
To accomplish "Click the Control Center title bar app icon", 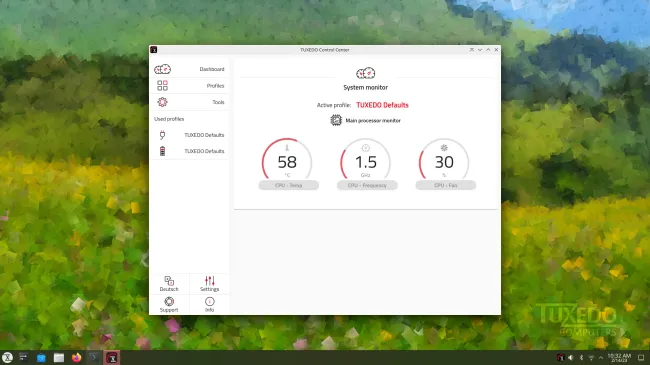I will point(154,50).
